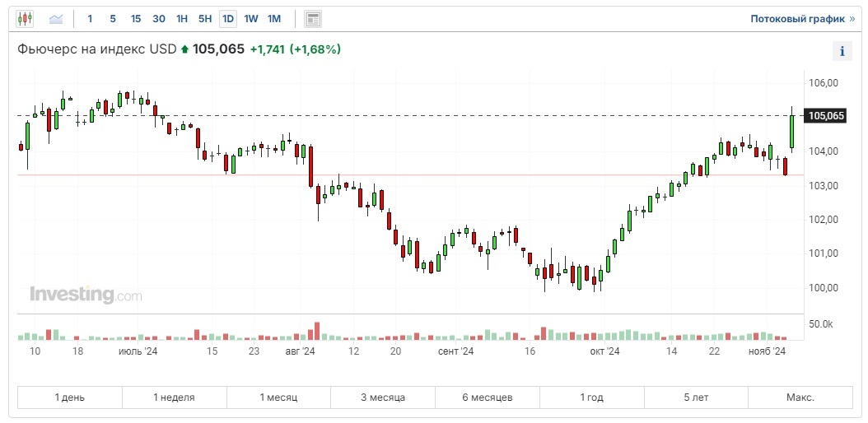Click the 106,00 price axis label
The width and height of the screenshot is (868, 423).
(x=824, y=83)
